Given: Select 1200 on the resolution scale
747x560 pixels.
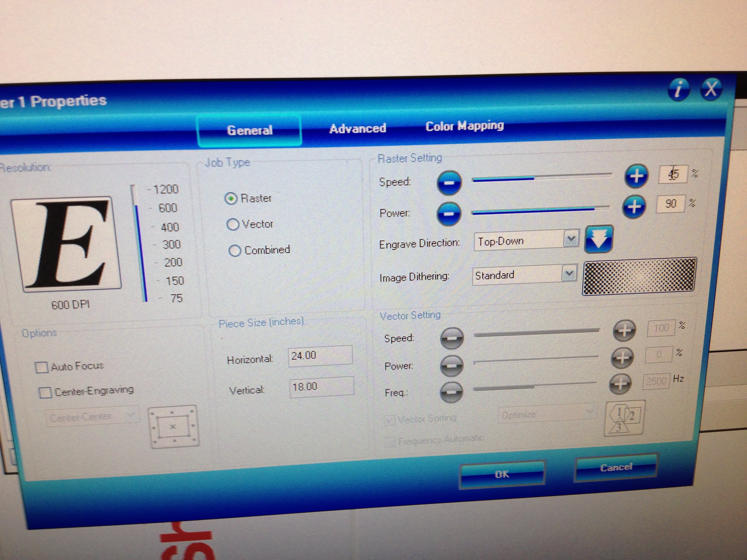Looking at the screenshot, I should click(165, 189).
